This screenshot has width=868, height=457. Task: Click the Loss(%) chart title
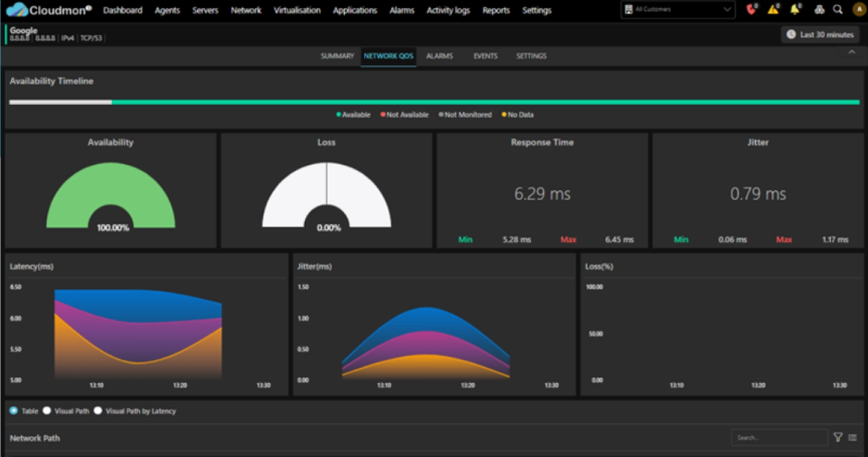tap(599, 266)
